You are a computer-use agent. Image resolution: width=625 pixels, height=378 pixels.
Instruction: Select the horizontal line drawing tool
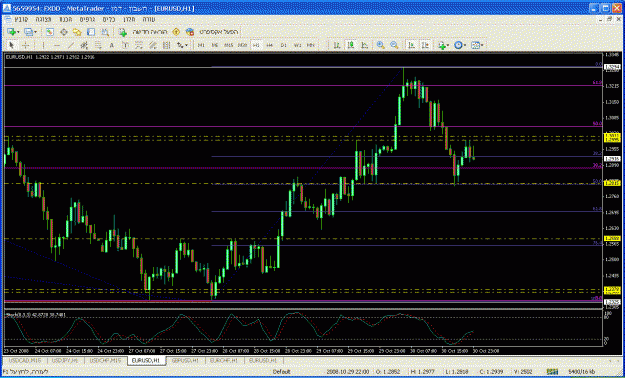click(57, 45)
